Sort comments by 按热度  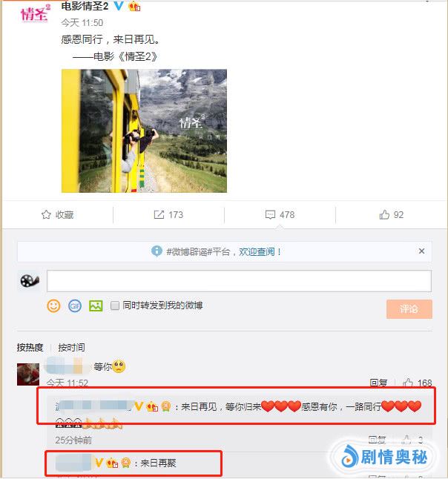point(30,347)
